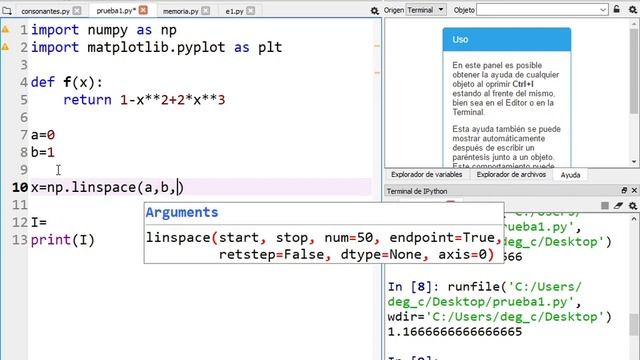This screenshot has height=360, width=640.
Task: Close the prueba1.py tab
Action: (x=143, y=10)
